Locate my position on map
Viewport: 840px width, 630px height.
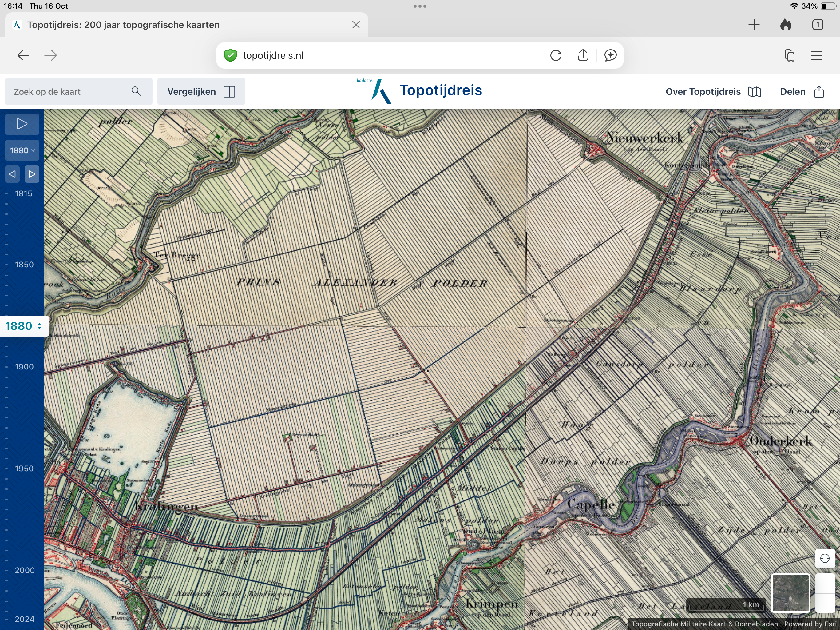(x=824, y=558)
